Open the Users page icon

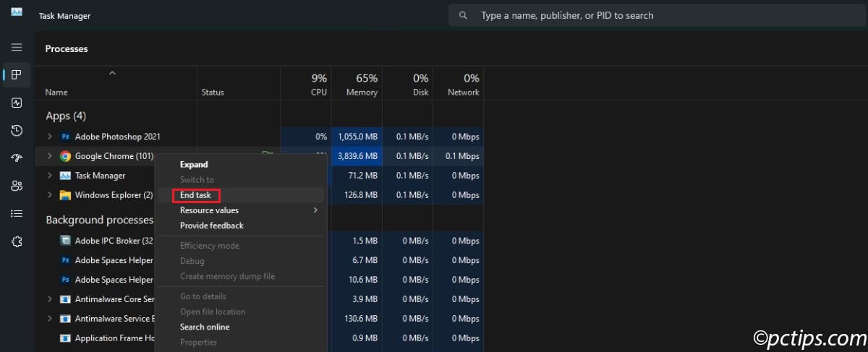pos(17,186)
